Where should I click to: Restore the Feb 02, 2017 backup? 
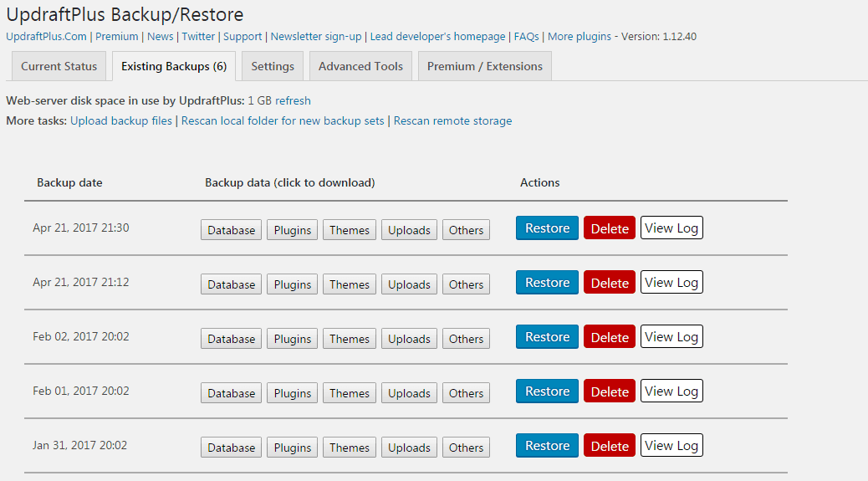[x=547, y=336]
